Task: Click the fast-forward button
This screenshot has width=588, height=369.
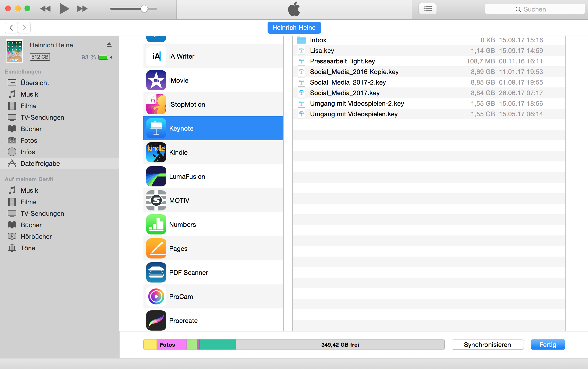Action: click(82, 9)
